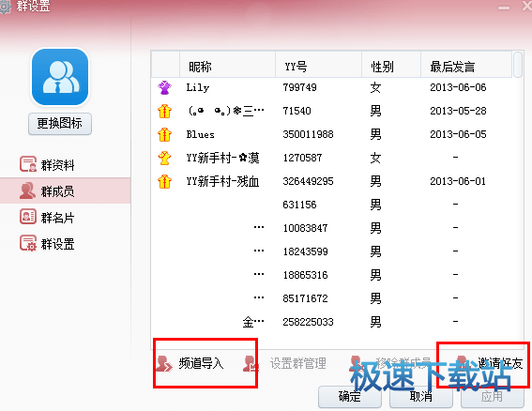Screen dimensions: 532x411
Task: Click last-post date 2013-06-06
Action: tap(458, 87)
